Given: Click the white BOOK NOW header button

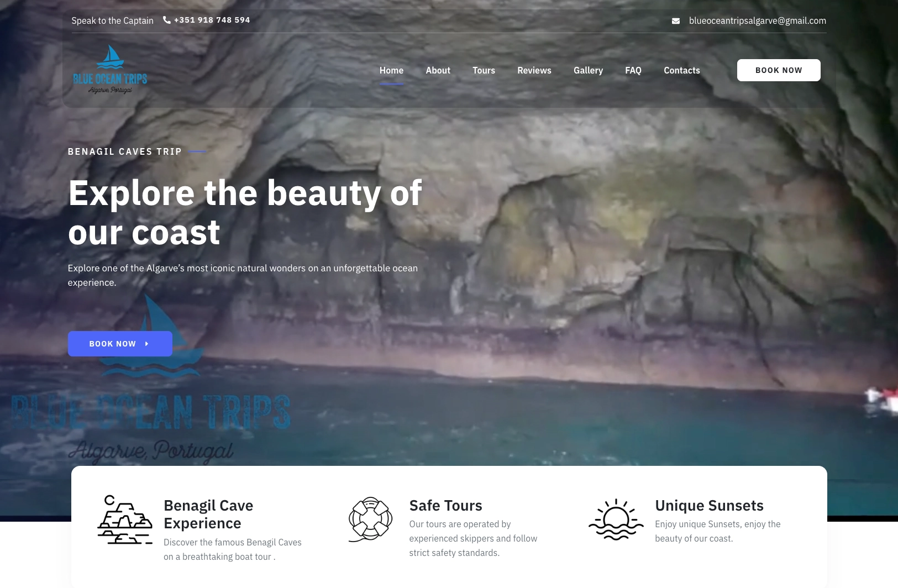Looking at the screenshot, I should [x=778, y=70].
